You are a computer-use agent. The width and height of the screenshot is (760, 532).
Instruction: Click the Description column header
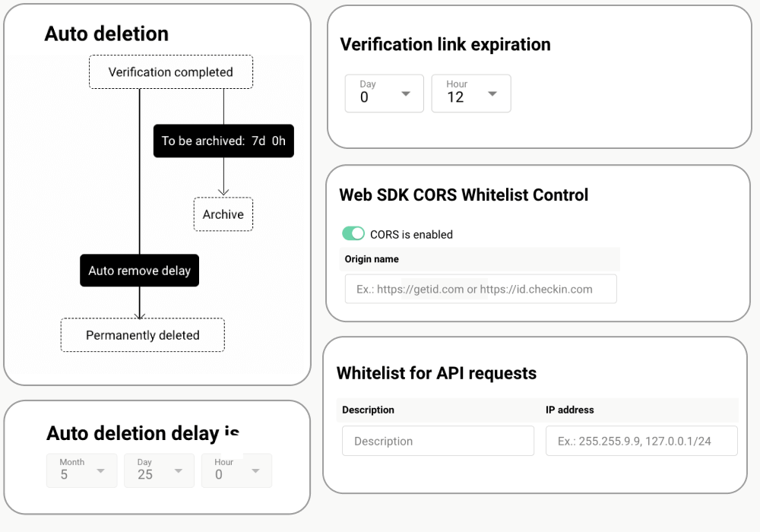tap(368, 410)
